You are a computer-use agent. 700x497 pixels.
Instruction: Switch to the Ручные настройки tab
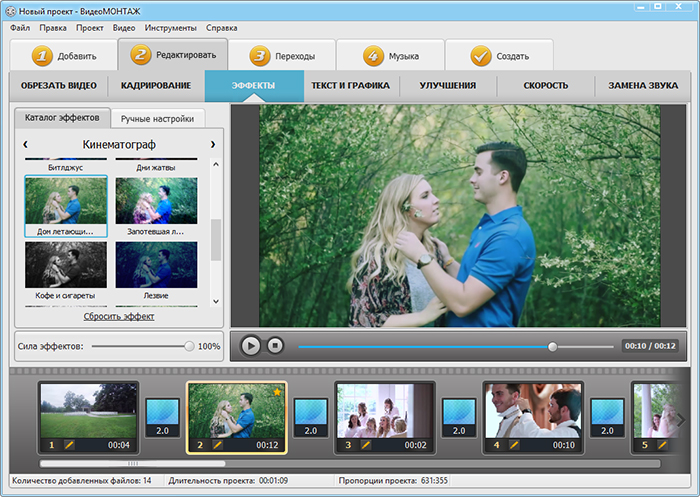coord(156,119)
